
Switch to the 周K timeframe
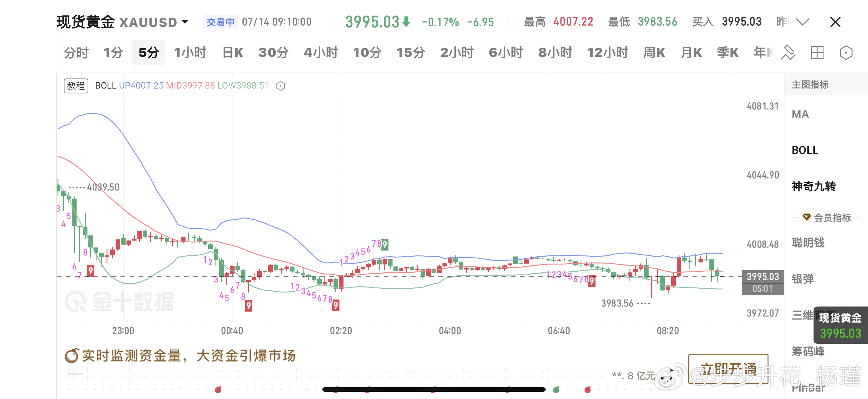654,53
